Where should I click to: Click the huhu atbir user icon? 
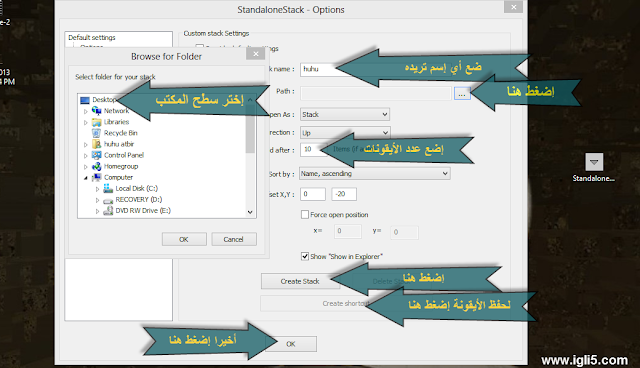click(x=97, y=144)
